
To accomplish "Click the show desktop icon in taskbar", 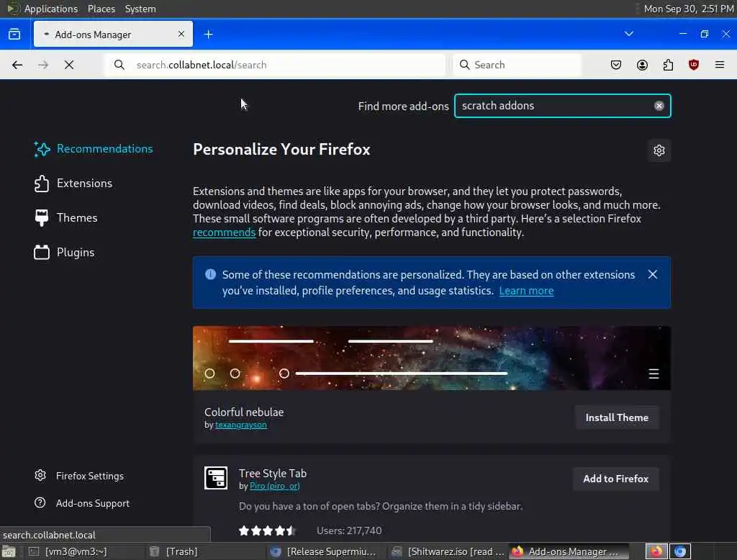I will pyautogui.click(x=9, y=551).
